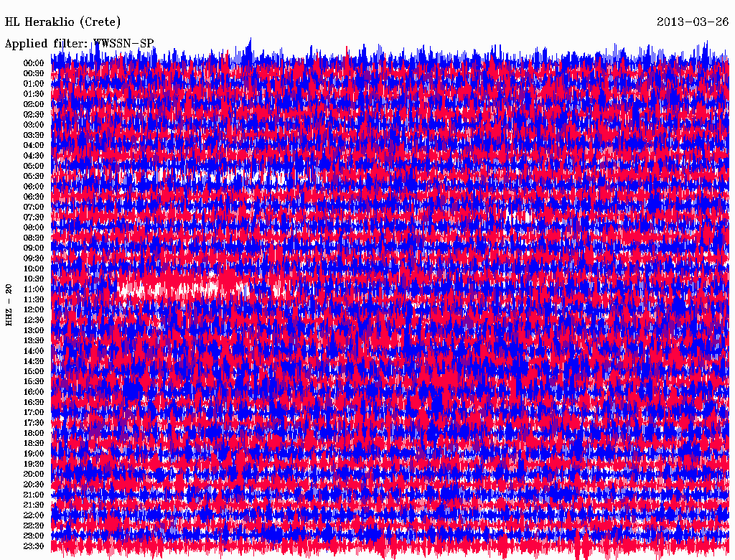Viewport: 735px width, 560px height.
Task: Pick the 06:00 time row label
Action: point(34,187)
